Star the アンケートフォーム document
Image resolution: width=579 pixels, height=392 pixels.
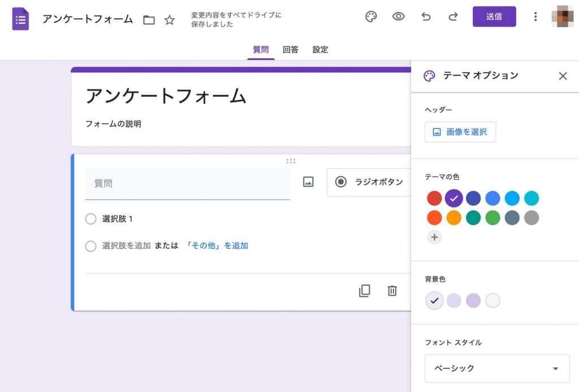pos(170,20)
